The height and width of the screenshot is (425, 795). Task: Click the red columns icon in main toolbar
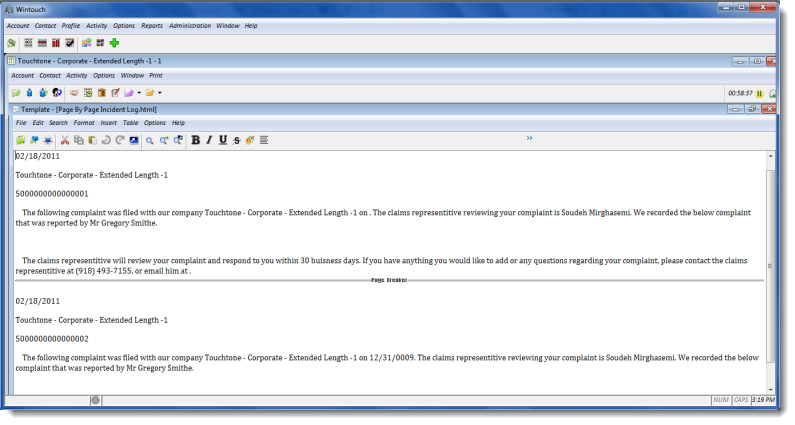coord(56,43)
